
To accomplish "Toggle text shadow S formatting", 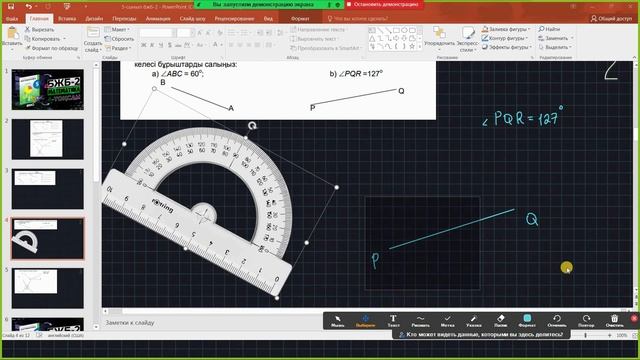I will click(x=169, y=45).
